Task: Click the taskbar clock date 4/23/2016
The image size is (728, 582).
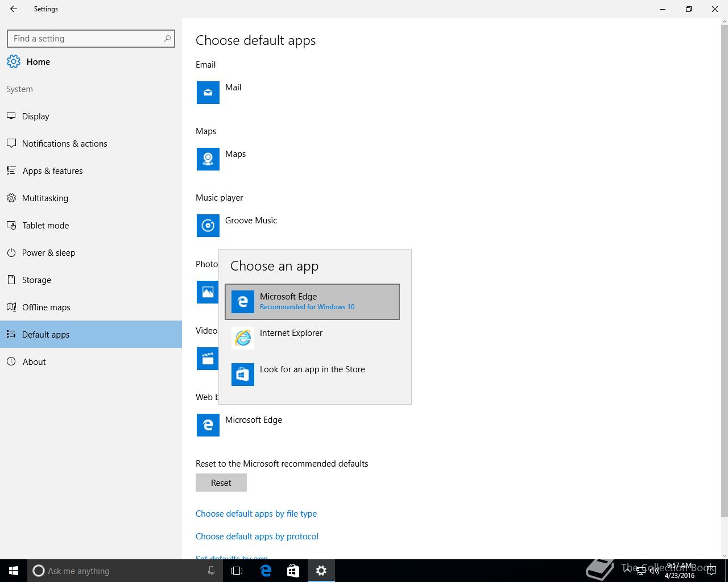Action: (680, 576)
